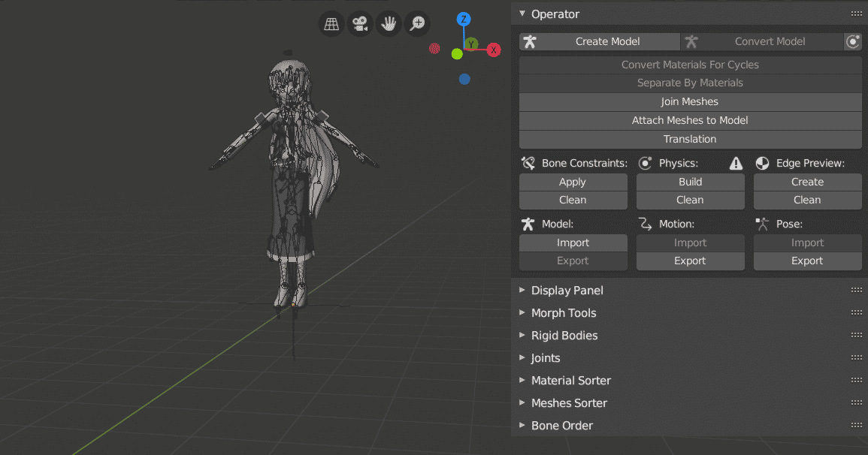Click the red X axis gizmo
This screenshot has height=455, width=868.
click(x=493, y=50)
